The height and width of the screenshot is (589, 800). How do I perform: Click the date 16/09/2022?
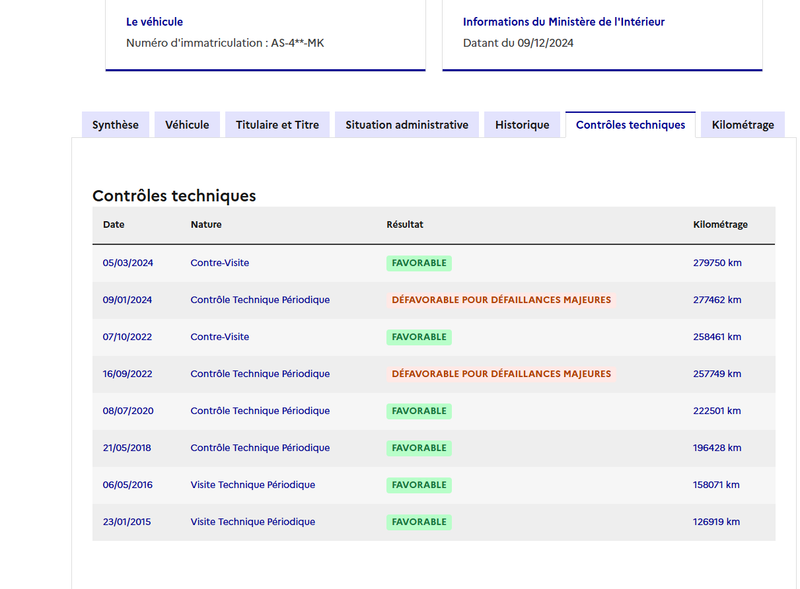[128, 374]
